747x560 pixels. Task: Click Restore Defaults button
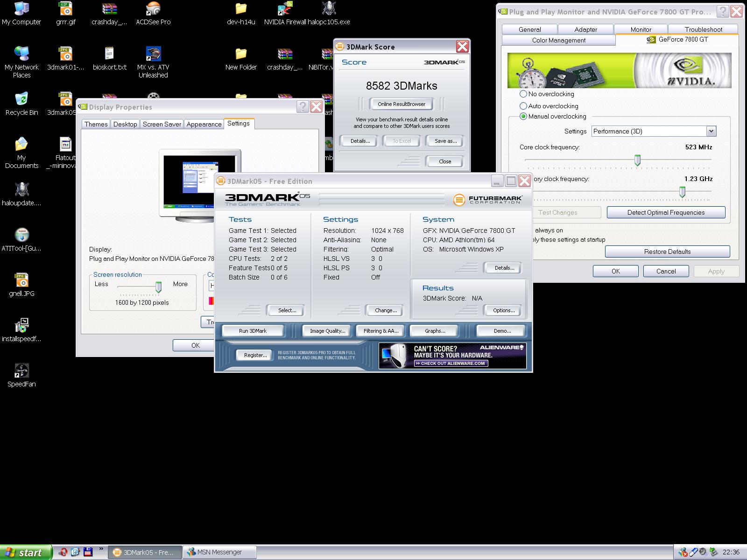[668, 252]
